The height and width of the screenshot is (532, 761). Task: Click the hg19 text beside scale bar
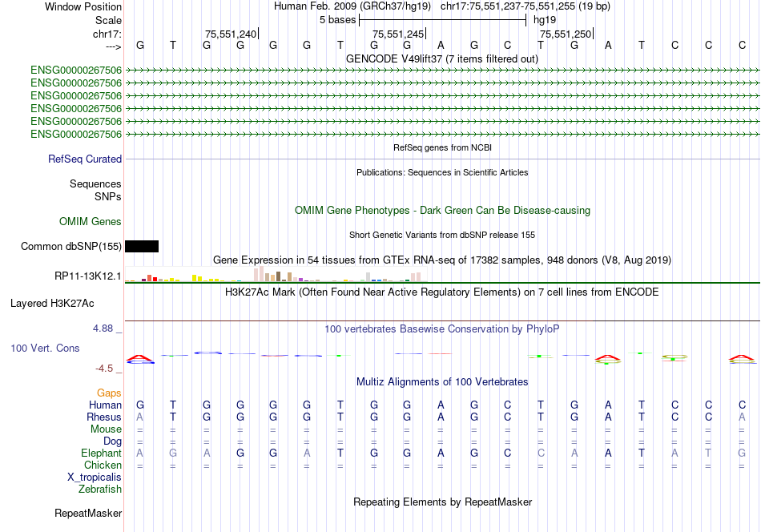click(x=545, y=20)
